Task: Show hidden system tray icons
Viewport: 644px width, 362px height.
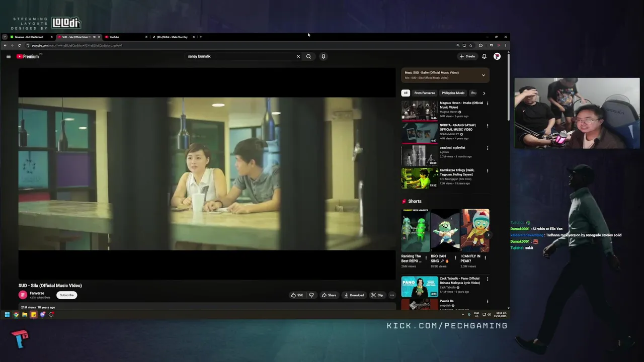Action: pos(463,315)
